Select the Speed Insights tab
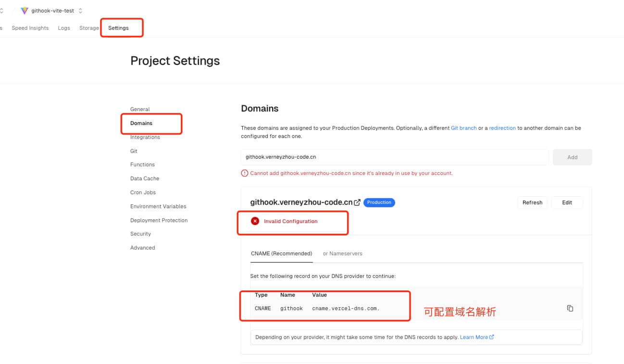Screen dimensions: 624x364 click(30, 28)
